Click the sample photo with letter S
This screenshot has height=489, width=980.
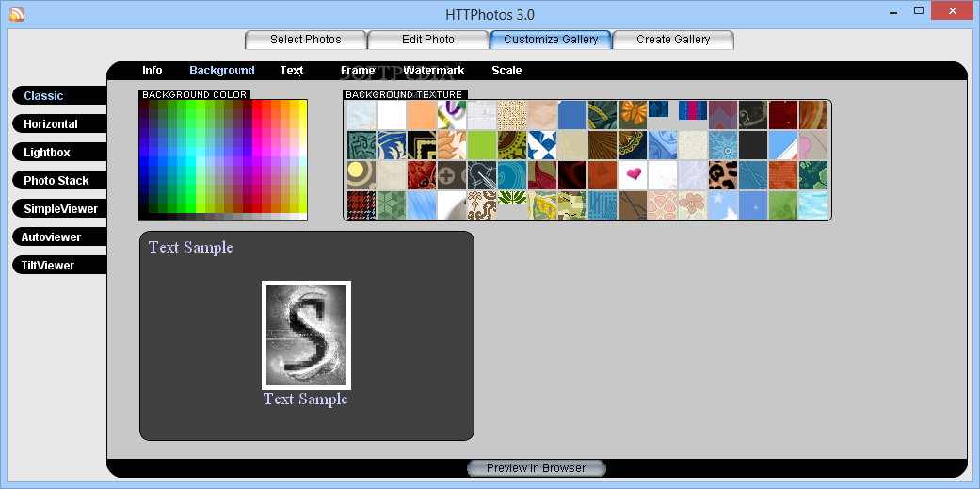(x=306, y=335)
